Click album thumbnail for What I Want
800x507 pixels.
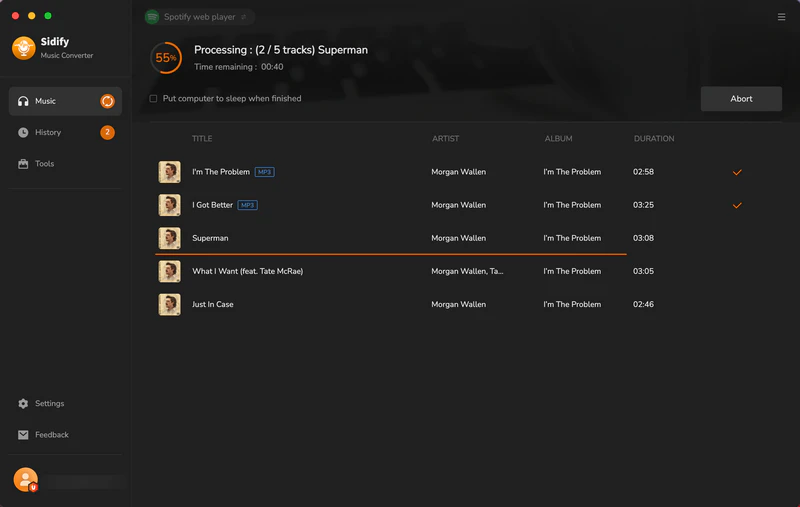pyautogui.click(x=169, y=271)
